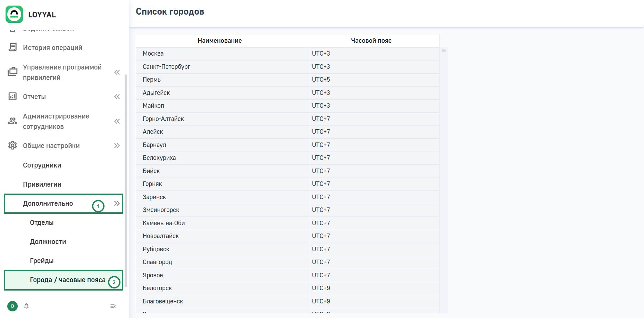Collapse Общие настройки section chevron
This screenshot has width=644, height=318.
click(117, 146)
